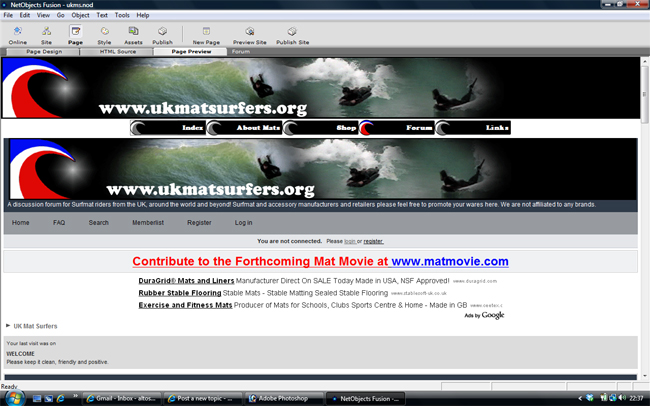Click the About Mats navigation button
Image resolution: width=650 pixels, height=406 pixels.
(244, 128)
